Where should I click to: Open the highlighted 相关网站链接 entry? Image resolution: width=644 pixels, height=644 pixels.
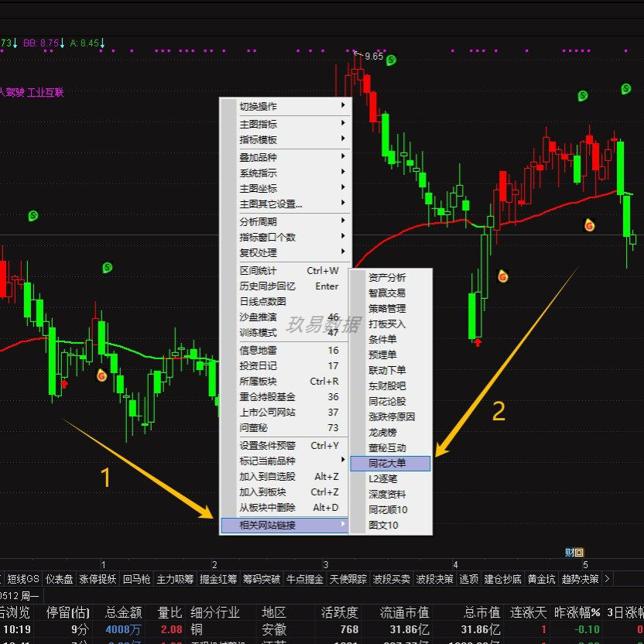(285, 526)
